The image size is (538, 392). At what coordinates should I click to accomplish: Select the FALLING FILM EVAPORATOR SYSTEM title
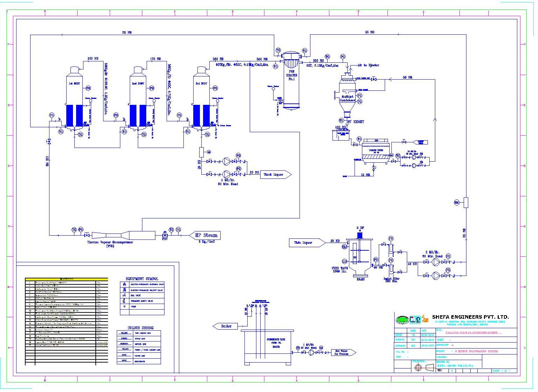(x=472, y=332)
